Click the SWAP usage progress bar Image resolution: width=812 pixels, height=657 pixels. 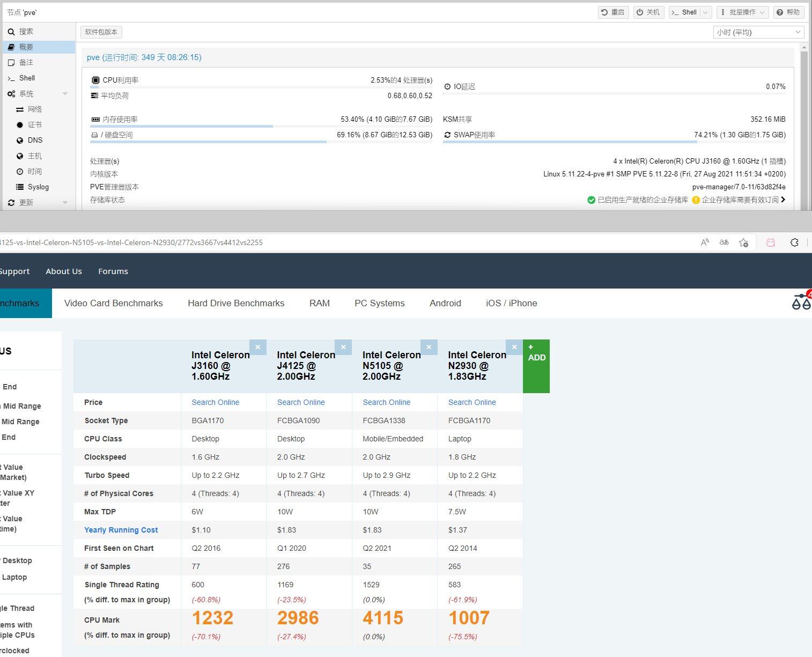[614, 142]
